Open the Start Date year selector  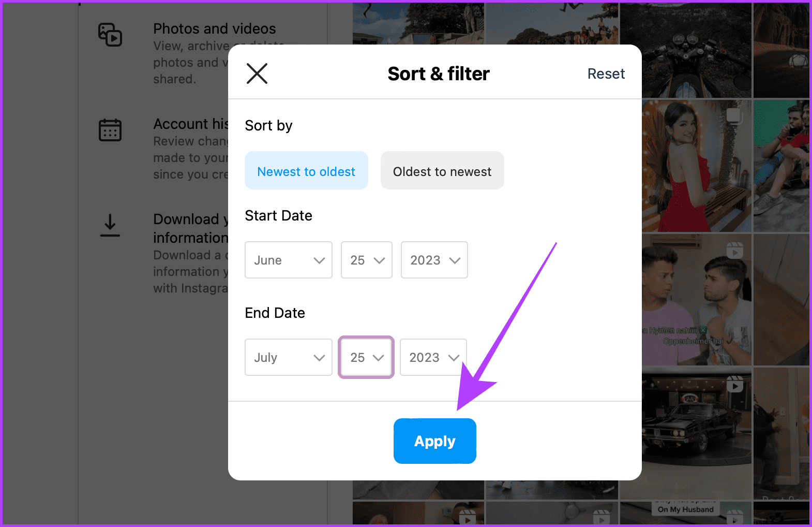434,260
